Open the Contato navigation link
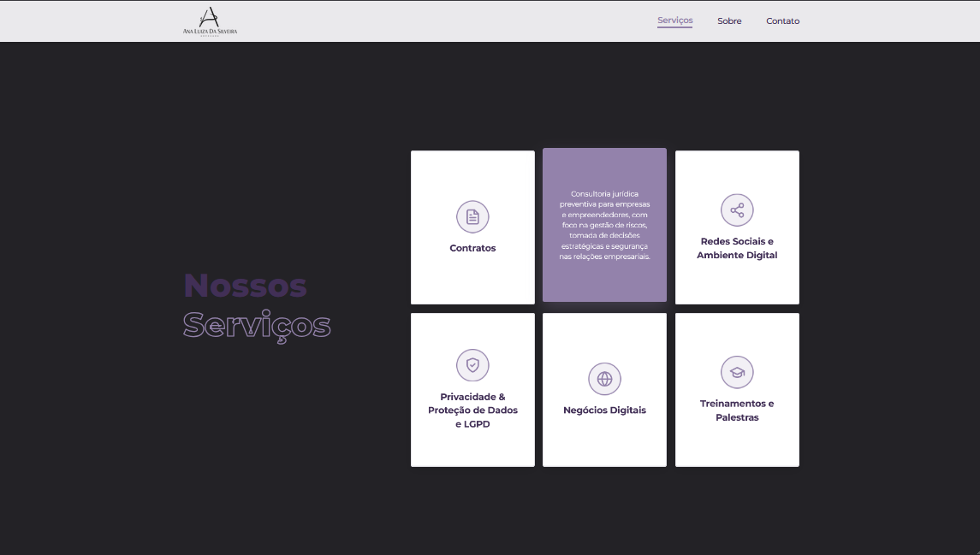 click(782, 21)
